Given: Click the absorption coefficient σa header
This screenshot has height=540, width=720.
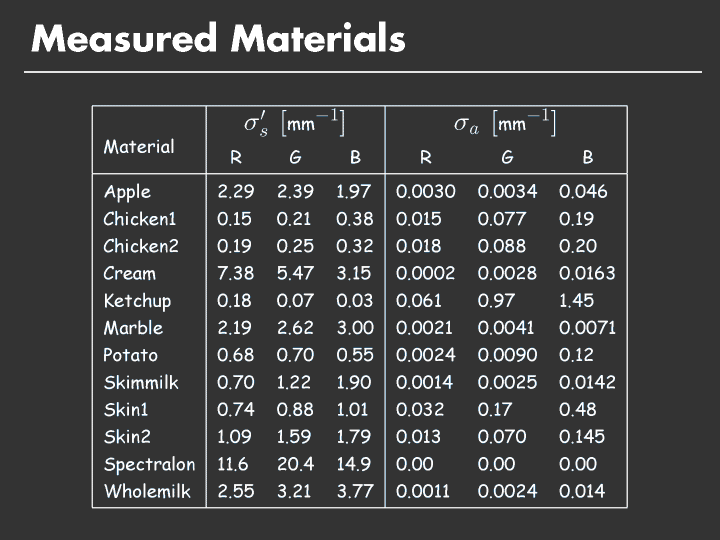Looking at the screenshot, I should [x=505, y=124].
